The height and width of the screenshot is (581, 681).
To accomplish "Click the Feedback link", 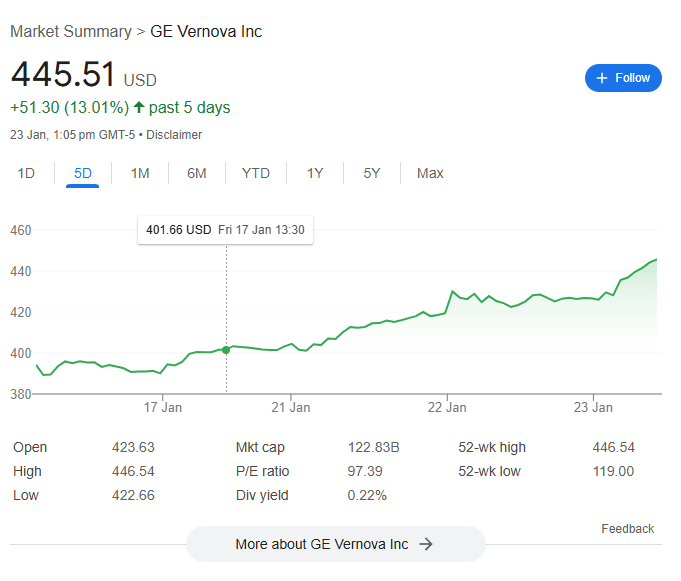I will (627, 529).
